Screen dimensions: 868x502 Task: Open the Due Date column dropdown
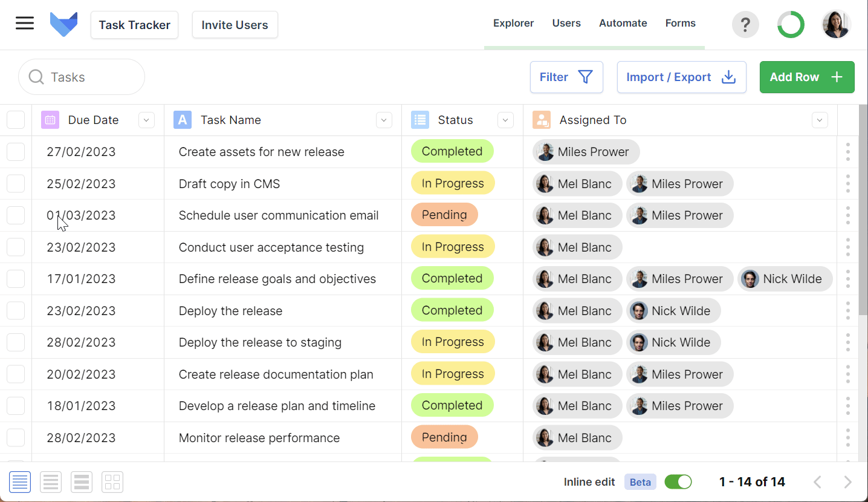point(146,120)
